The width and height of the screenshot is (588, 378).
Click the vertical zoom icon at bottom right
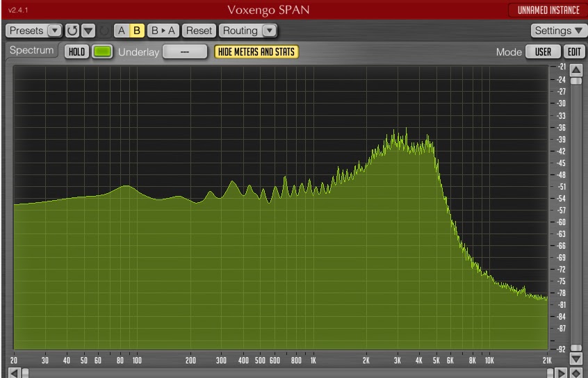(x=576, y=373)
